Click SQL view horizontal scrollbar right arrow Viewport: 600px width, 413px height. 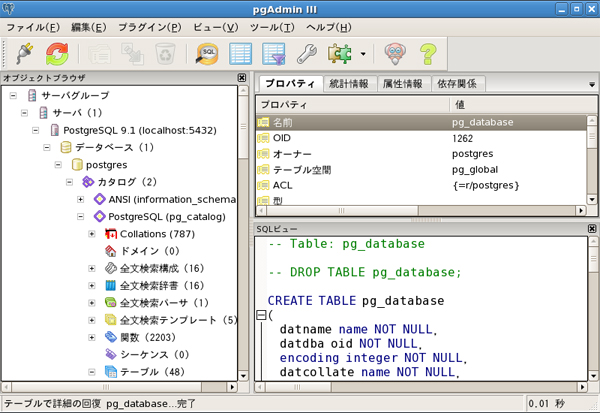(x=582, y=387)
